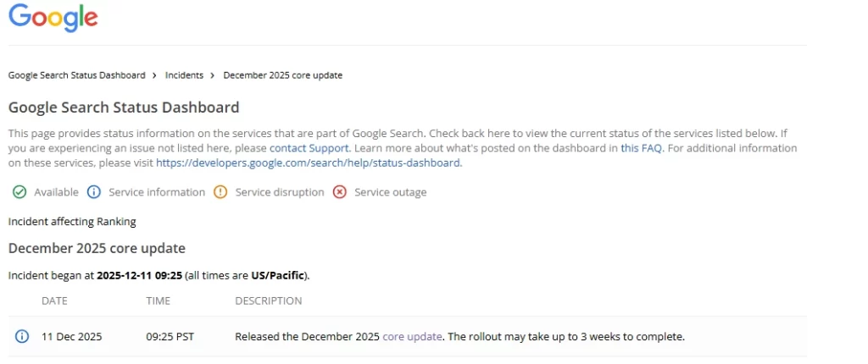Click the orange Service disruption icon
The image size is (868, 364).
[x=220, y=192]
